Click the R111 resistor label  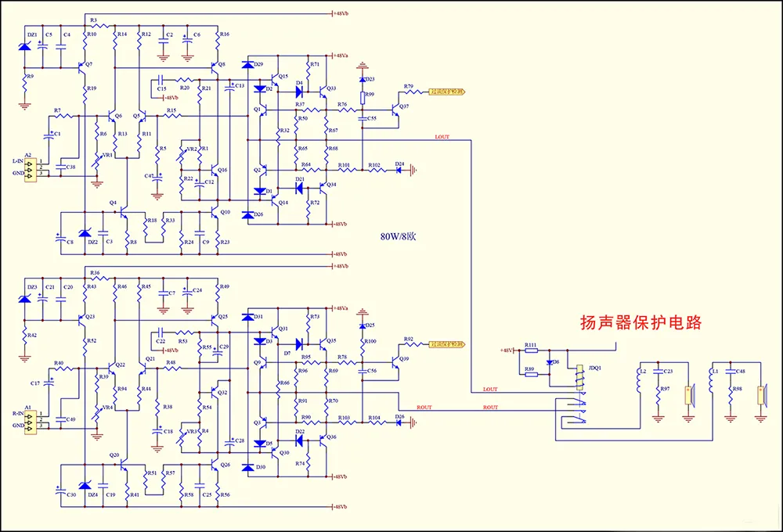[530, 345]
